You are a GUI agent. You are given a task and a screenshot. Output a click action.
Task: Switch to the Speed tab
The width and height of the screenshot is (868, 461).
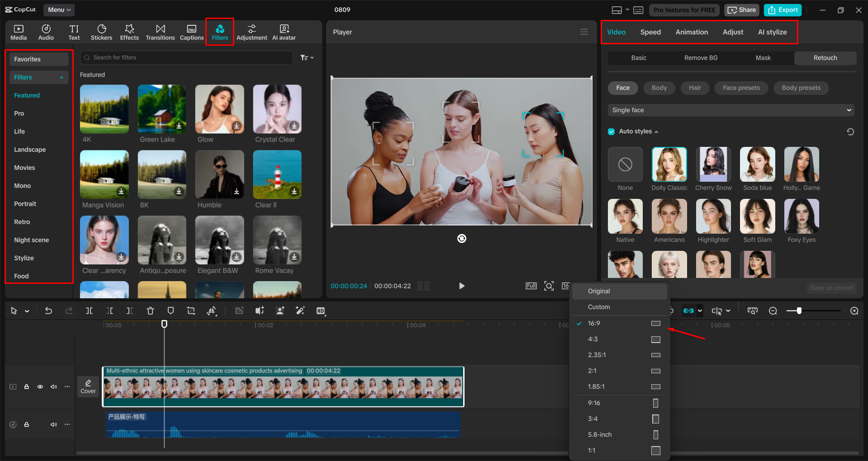650,32
